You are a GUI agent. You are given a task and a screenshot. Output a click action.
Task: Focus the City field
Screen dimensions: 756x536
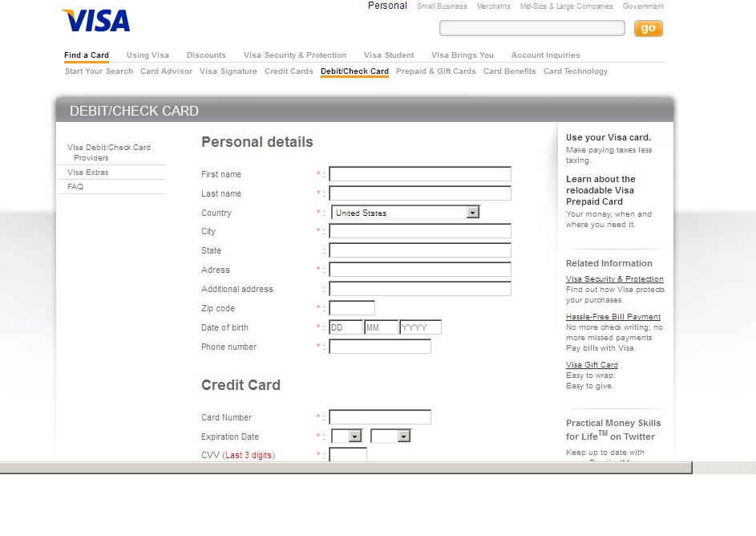click(420, 230)
